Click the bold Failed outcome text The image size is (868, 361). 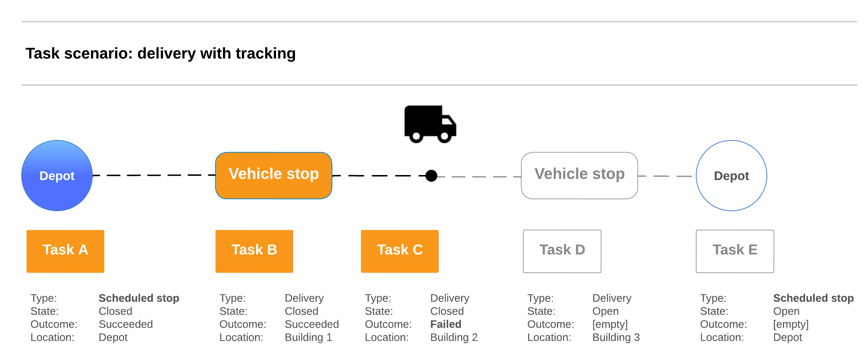446,324
